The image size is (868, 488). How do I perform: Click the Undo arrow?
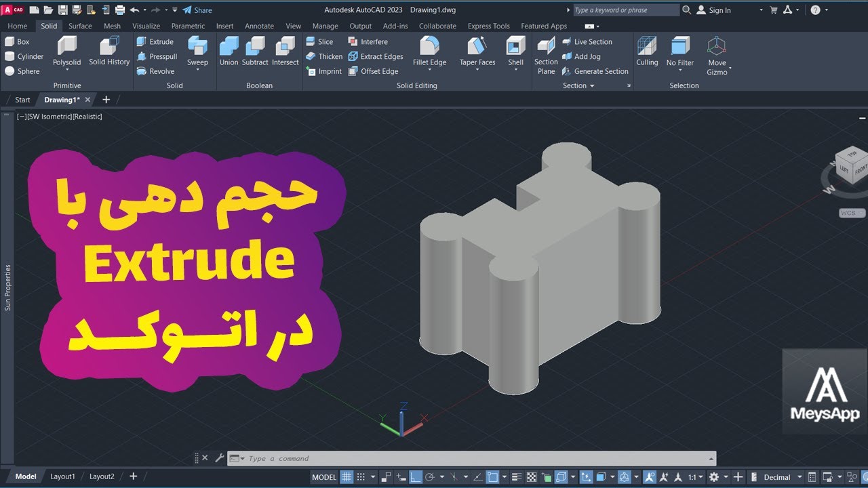(x=134, y=10)
